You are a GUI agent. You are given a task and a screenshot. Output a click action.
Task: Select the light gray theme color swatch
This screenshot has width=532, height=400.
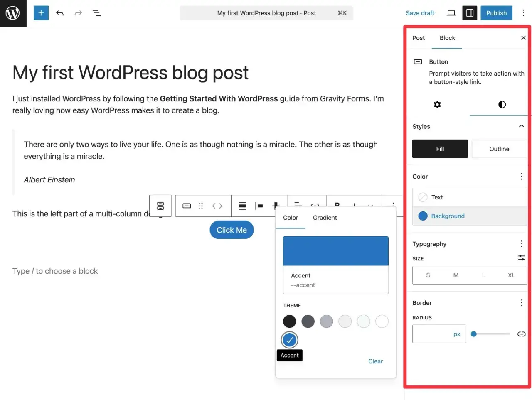click(x=345, y=321)
